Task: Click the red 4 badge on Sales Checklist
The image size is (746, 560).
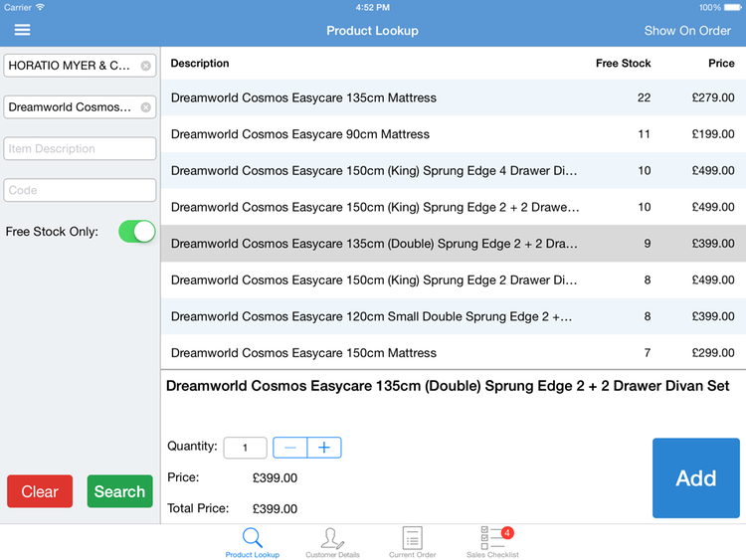Action: pos(507,532)
